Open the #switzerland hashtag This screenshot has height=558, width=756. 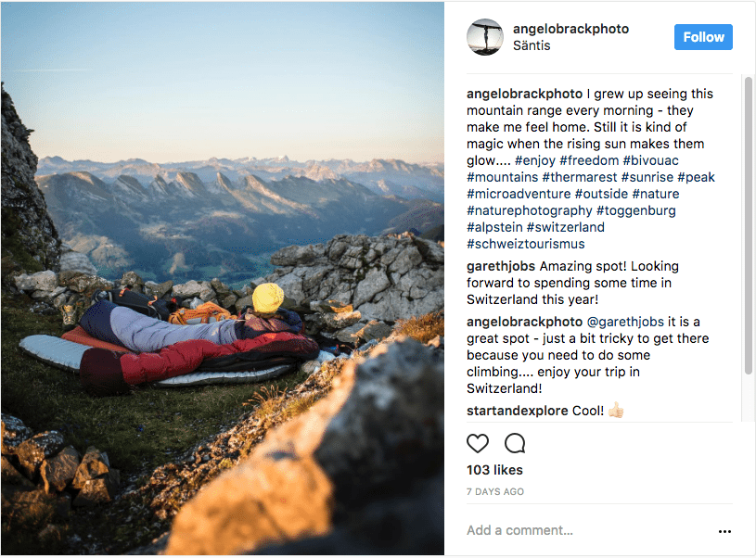(566, 227)
